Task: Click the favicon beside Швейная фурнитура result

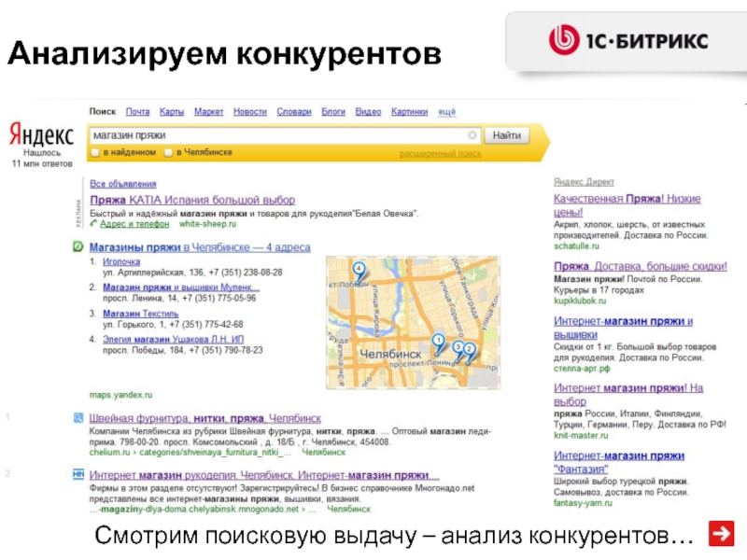Action: click(78, 419)
